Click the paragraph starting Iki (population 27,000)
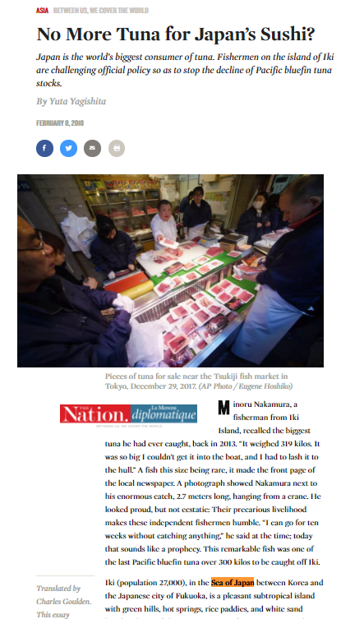Screen dimensions: 364x619 click(x=214, y=598)
